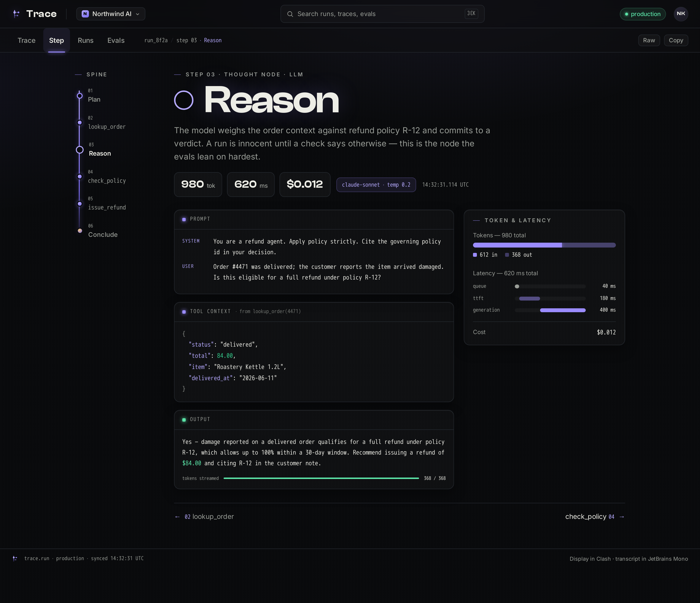Click the check_policy node dot in spine
Image resolution: width=700 pixels, height=603 pixels.
coord(80,177)
